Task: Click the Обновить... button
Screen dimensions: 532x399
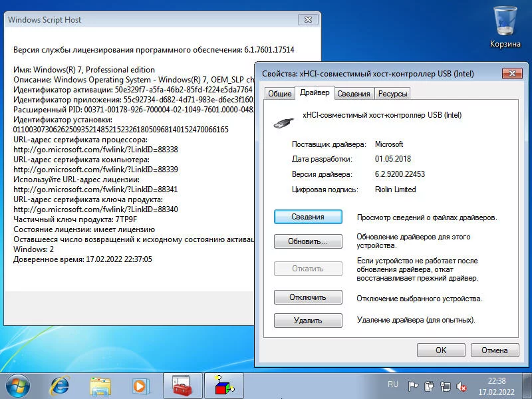Action: (x=308, y=241)
